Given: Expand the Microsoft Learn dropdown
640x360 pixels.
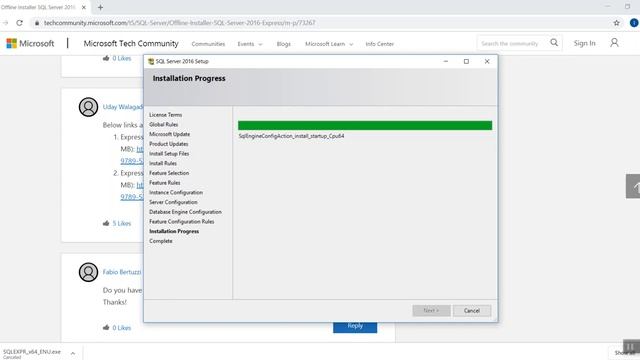Looking at the screenshot, I should point(329,44).
